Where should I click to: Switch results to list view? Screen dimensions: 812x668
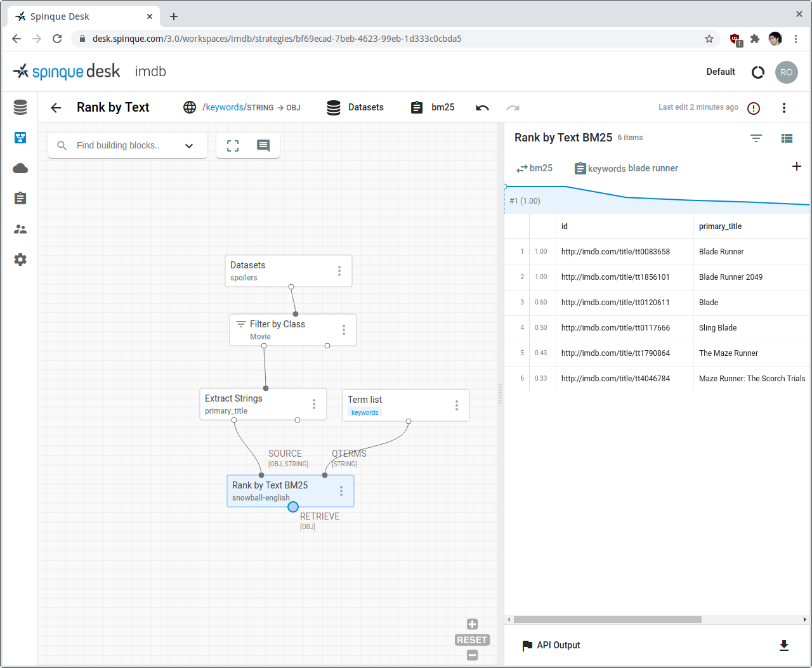787,138
